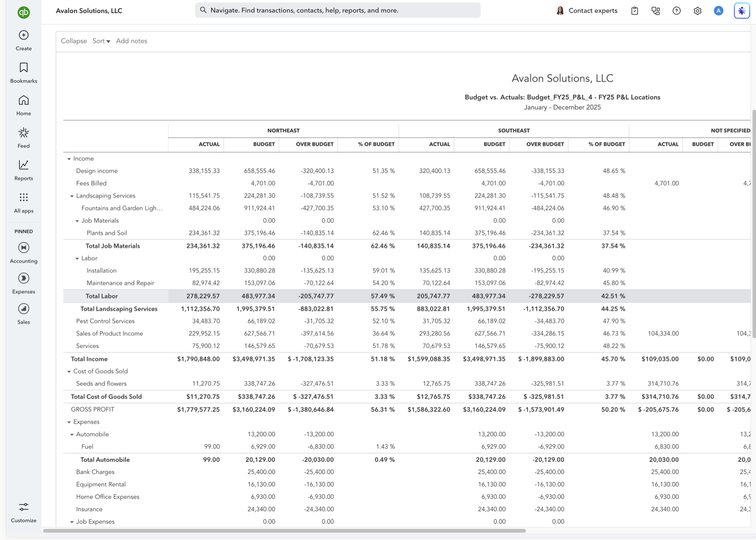Click Southeast Total Labor actual 205,747.77

434,296
